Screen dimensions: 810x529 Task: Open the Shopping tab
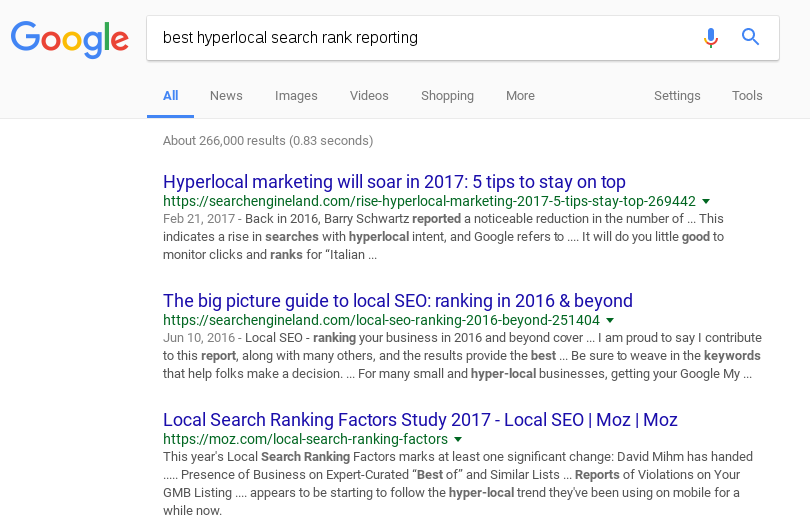click(447, 96)
